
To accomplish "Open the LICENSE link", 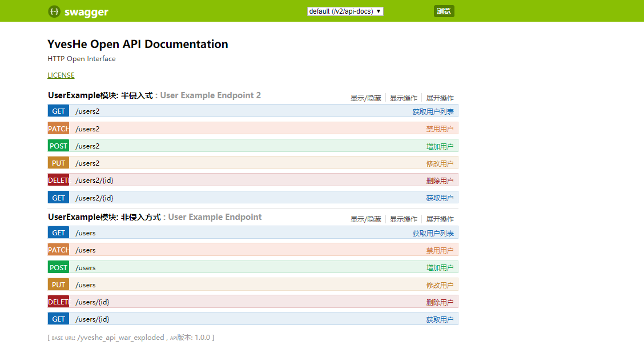I will [61, 75].
